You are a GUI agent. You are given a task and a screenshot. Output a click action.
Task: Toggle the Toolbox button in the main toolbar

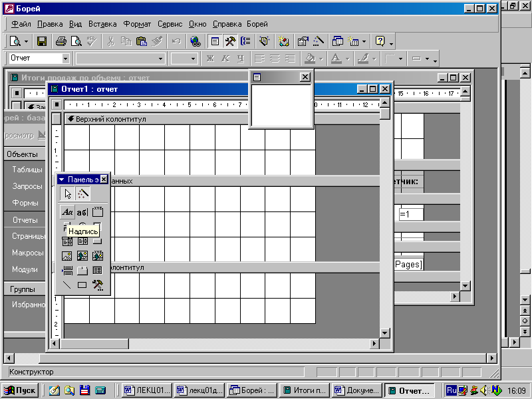[x=230, y=41]
